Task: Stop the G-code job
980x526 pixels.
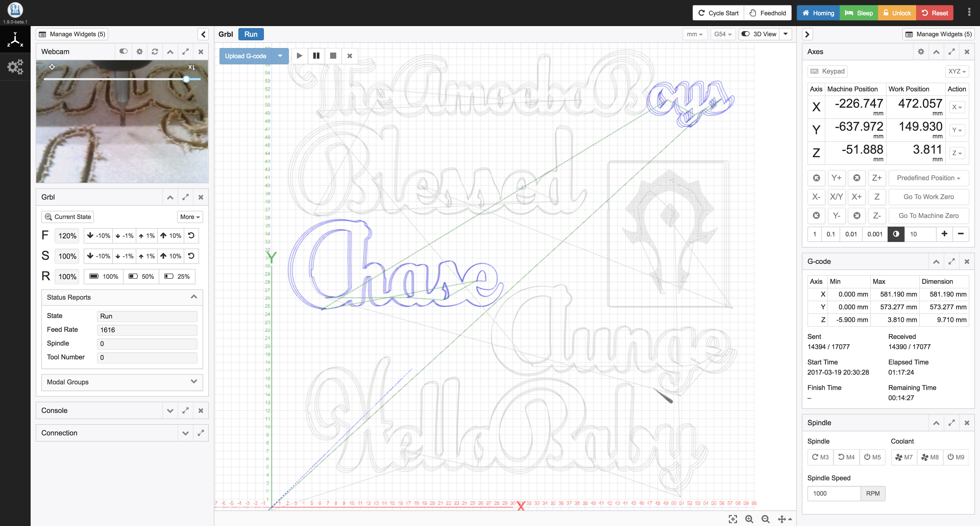Action: tap(333, 56)
